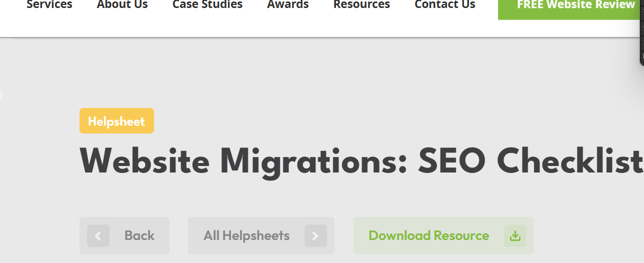The image size is (644, 263).
Task: Navigate to Contact Us
Action: [x=445, y=5]
